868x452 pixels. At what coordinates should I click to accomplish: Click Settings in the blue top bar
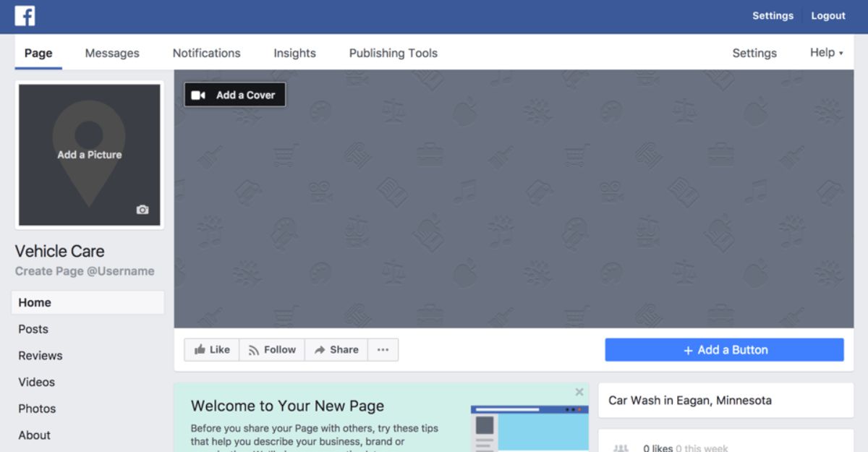(x=773, y=16)
